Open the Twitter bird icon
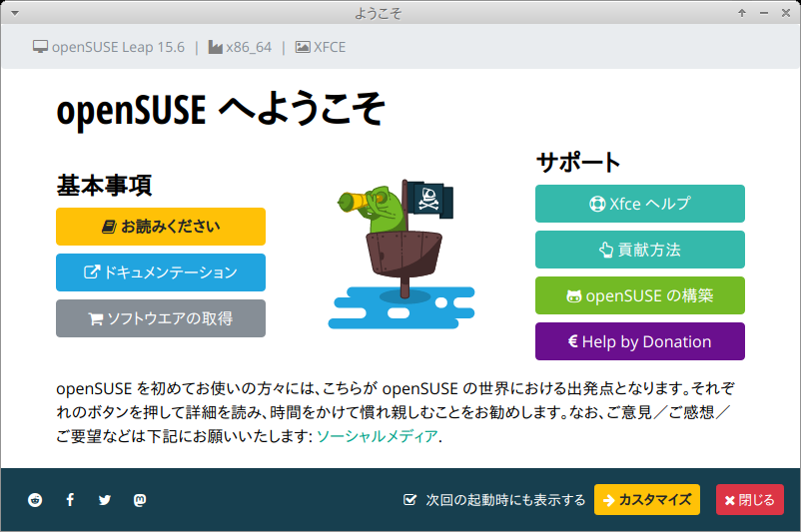The width and height of the screenshot is (801, 532). [105, 500]
